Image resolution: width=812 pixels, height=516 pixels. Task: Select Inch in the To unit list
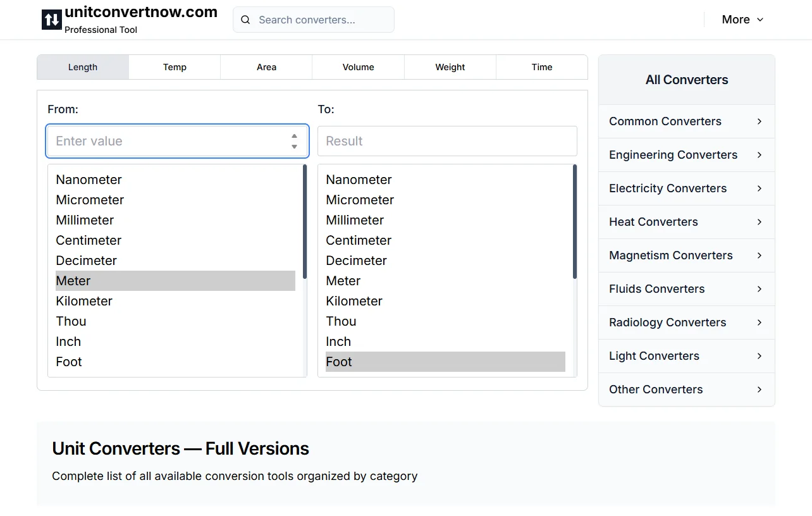pos(338,341)
